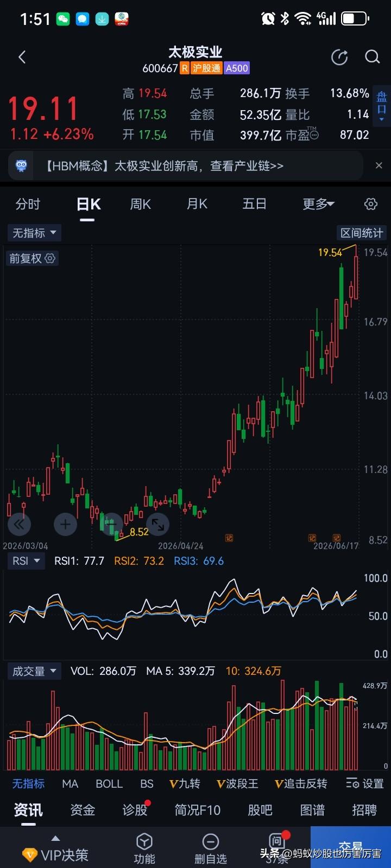Select the 日K chart tab
This screenshot has height=868, width=391.
pyautogui.click(x=89, y=204)
